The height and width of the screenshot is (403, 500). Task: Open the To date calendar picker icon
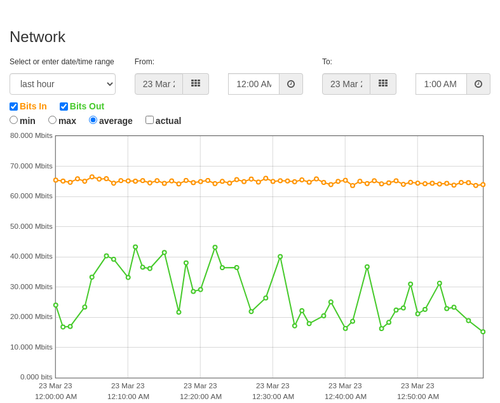coord(383,84)
